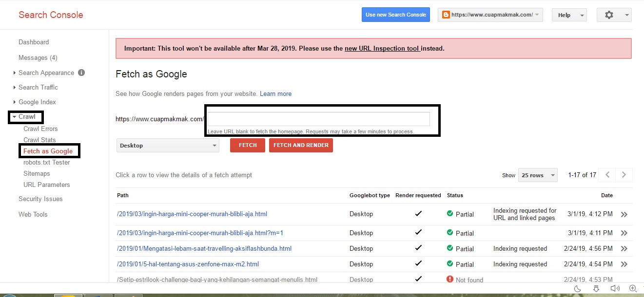Open the Help dropdown
The height and width of the screenshot is (297, 644).
(x=569, y=15)
